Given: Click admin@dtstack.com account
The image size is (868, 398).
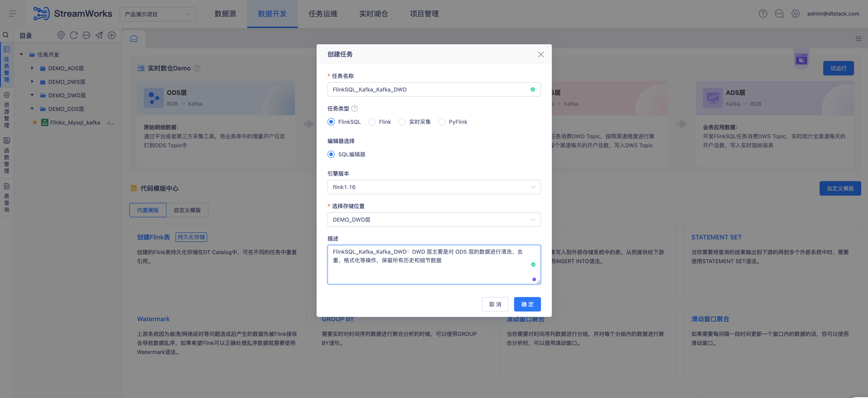Looking at the screenshot, I should point(833,14).
